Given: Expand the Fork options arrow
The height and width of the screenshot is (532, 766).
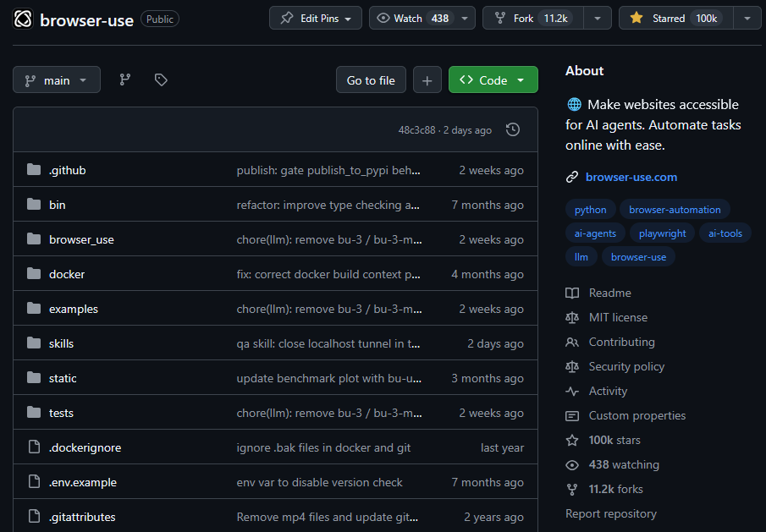Looking at the screenshot, I should click(598, 19).
